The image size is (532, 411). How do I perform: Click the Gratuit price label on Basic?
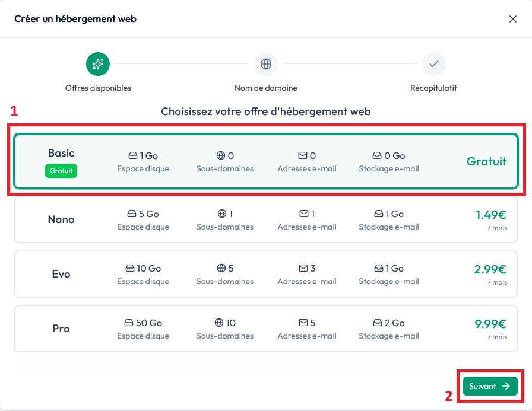486,160
